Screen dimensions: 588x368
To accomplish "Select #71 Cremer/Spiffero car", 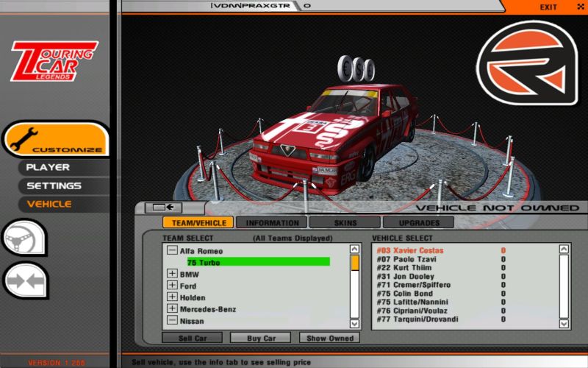I will (x=442, y=285).
